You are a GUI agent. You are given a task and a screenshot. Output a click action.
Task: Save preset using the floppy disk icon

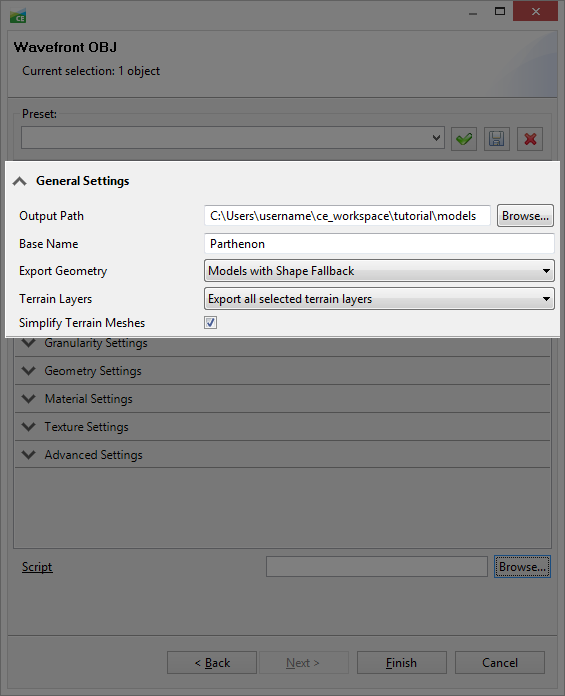(x=497, y=139)
